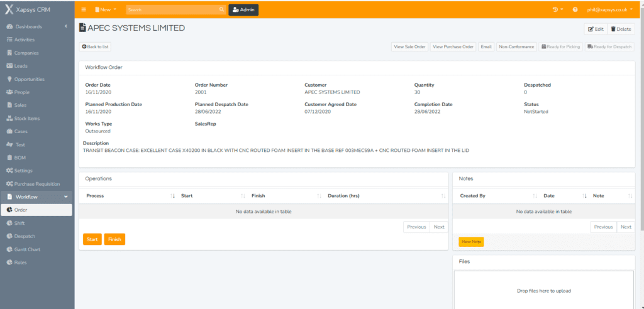Open Purchase Requisition in the sidebar

click(37, 184)
